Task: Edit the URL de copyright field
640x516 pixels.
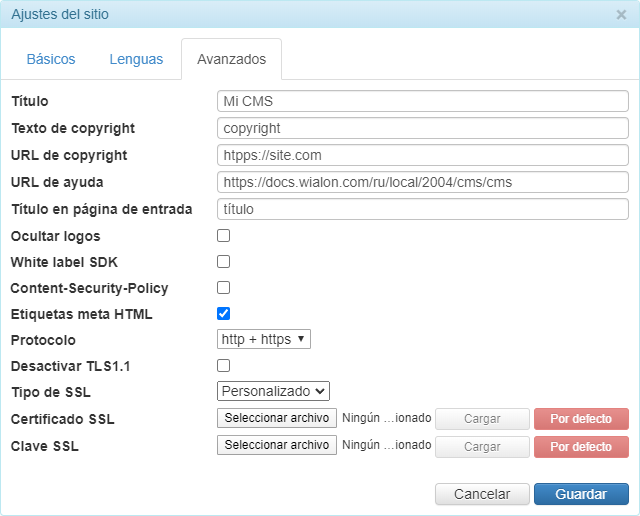Action: pos(422,155)
